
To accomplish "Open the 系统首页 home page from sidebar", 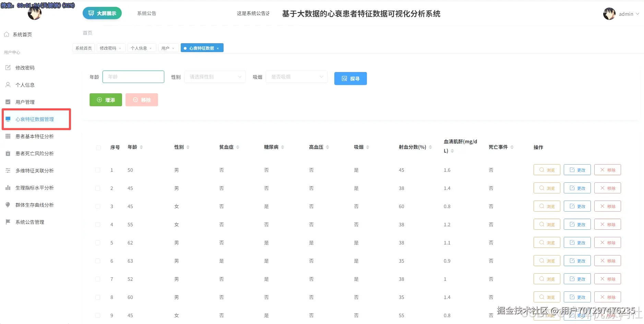I will [22, 34].
